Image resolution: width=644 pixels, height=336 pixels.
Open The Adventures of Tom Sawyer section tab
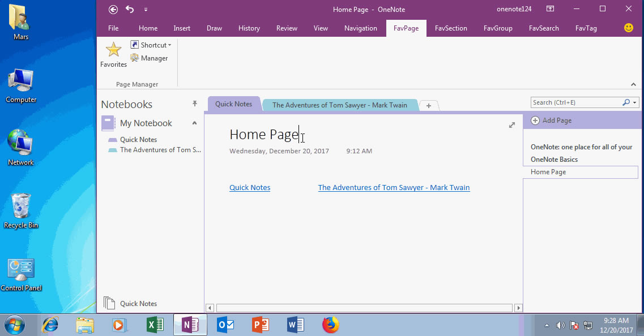340,105
